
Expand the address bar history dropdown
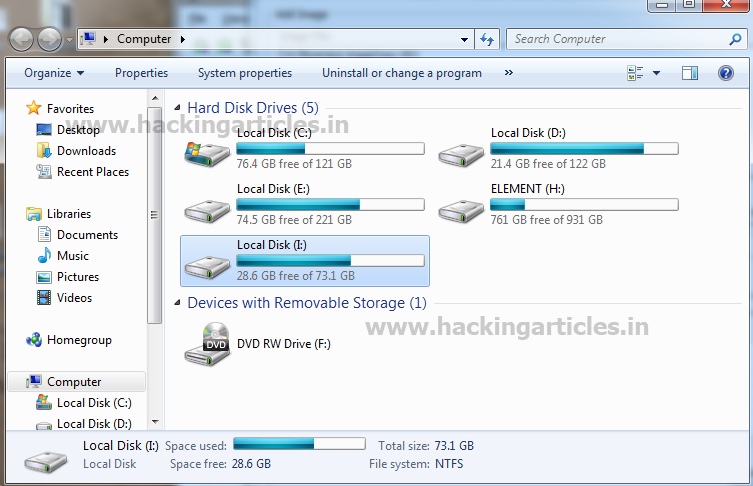tap(464, 39)
